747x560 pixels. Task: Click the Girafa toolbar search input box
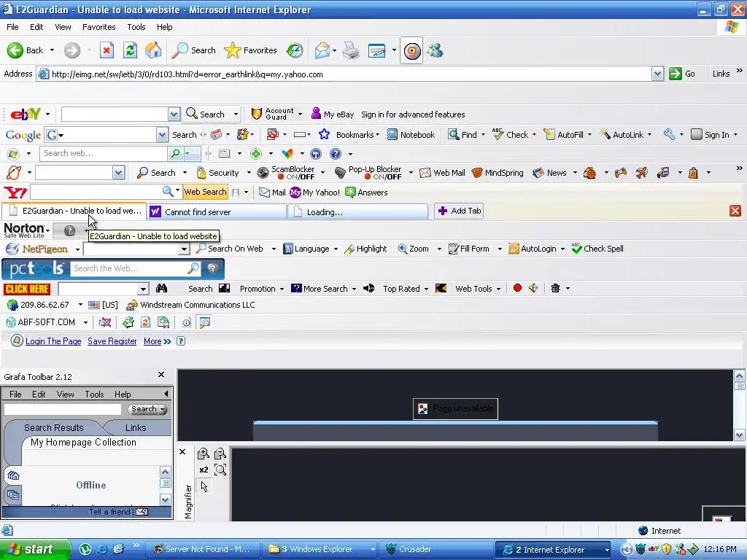tap(63, 409)
